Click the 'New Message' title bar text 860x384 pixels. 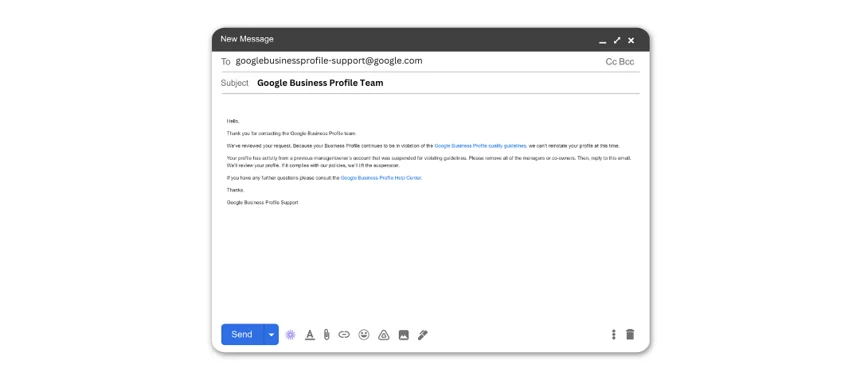pos(247,39)
